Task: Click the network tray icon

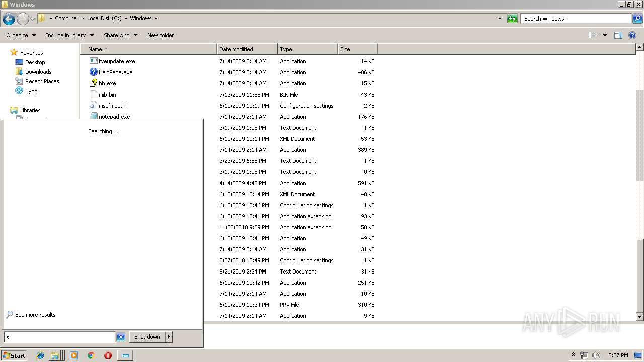Action: (584, 355)
